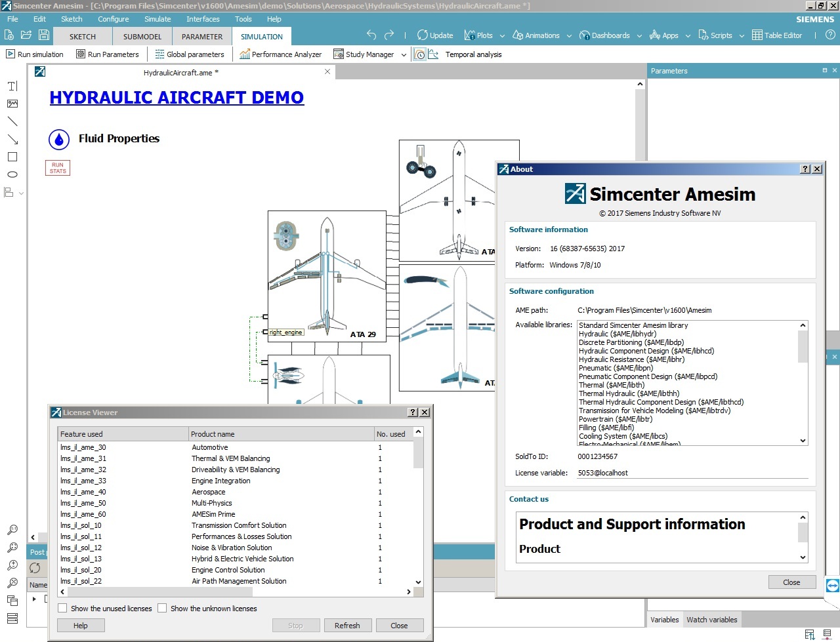Select the Arrow drawing tool
The height and width of the screenshot is (642, 840).
pos(12,139)
